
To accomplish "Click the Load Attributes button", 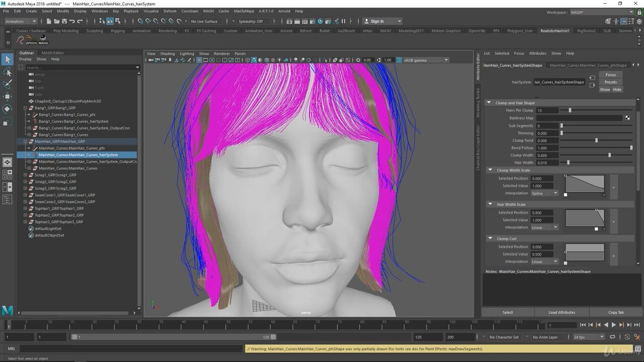I will click(561, 312).
